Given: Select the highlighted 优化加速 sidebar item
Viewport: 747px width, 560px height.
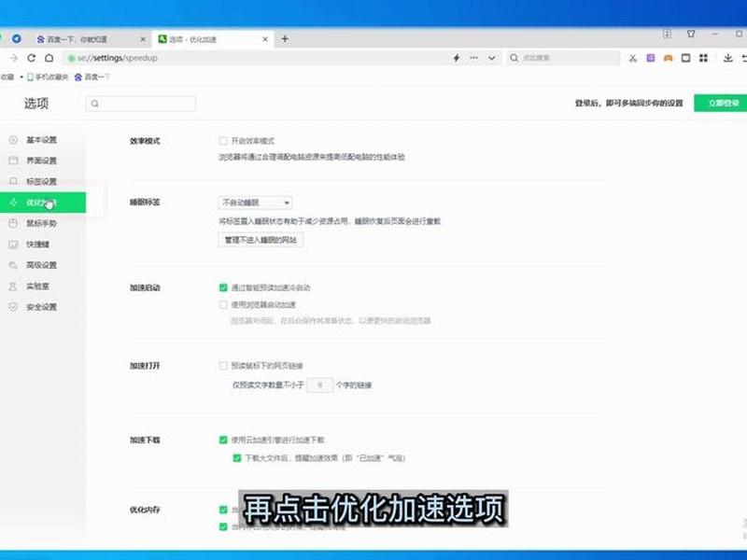Looking at the screenshot, I should click(x=43, y=203).
